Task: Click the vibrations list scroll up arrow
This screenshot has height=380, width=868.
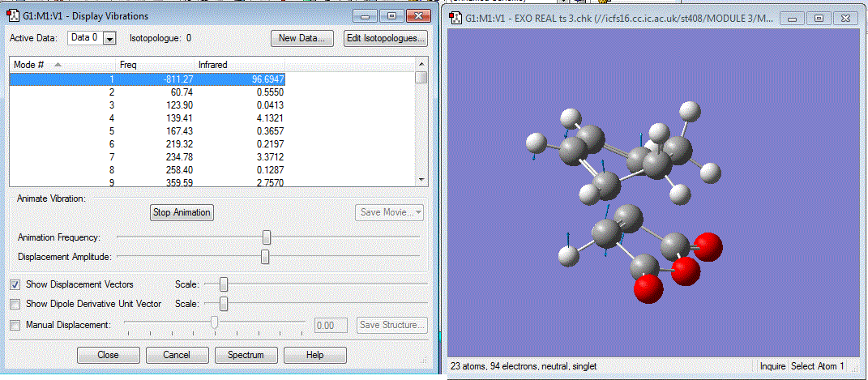Action: (x=421, y=64)
